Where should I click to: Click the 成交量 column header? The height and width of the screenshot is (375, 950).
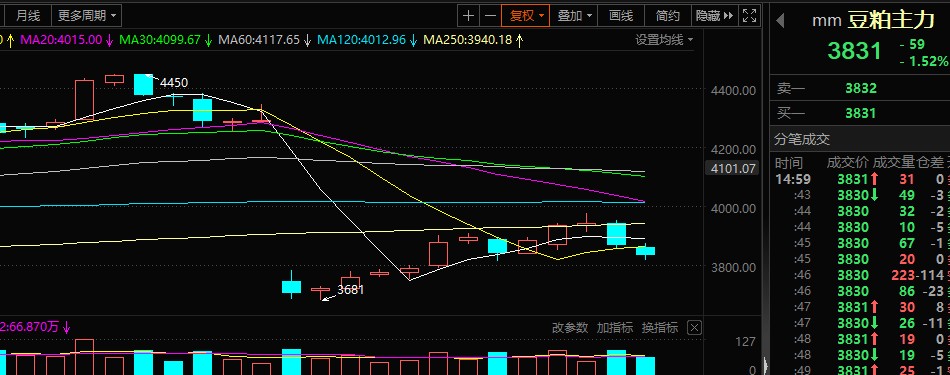pyautogui.click(x=893, y=162)
